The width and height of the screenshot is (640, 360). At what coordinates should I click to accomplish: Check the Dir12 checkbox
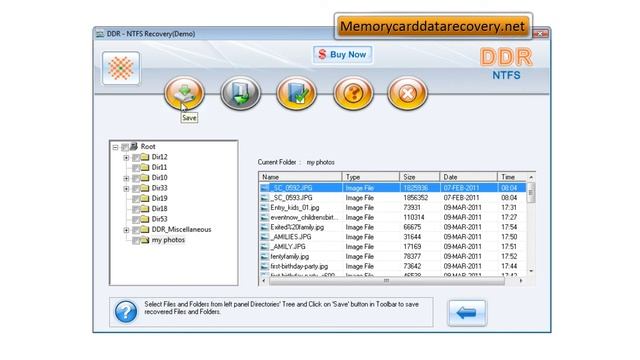[x=136, y=157]
